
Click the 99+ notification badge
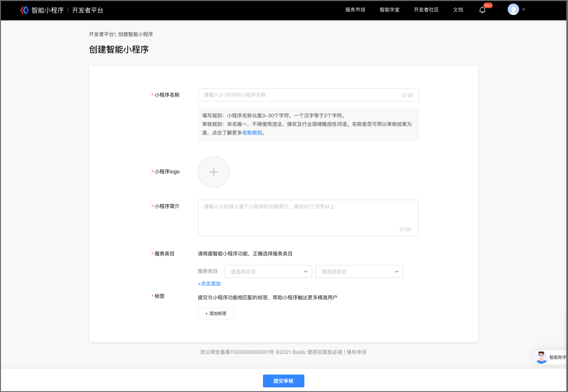point(488,5)
